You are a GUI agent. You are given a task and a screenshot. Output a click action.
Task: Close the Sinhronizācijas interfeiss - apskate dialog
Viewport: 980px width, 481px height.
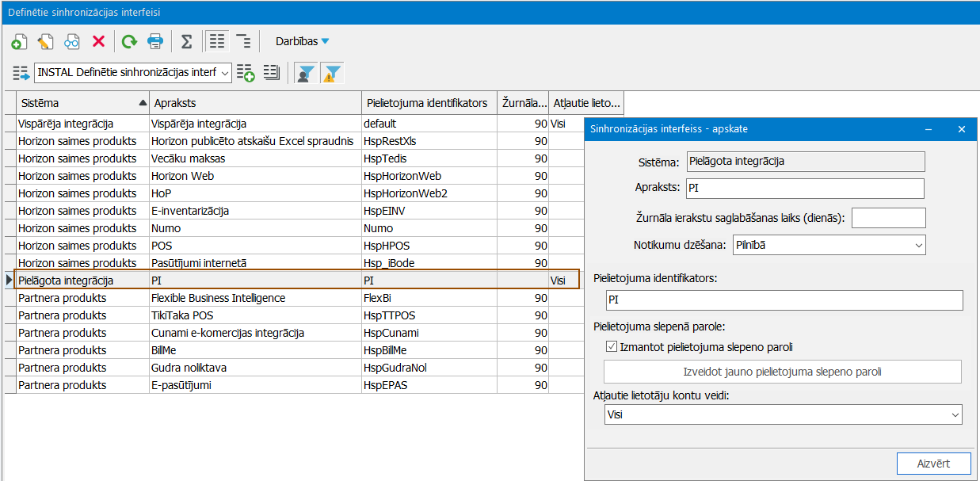tap(962, 128)
